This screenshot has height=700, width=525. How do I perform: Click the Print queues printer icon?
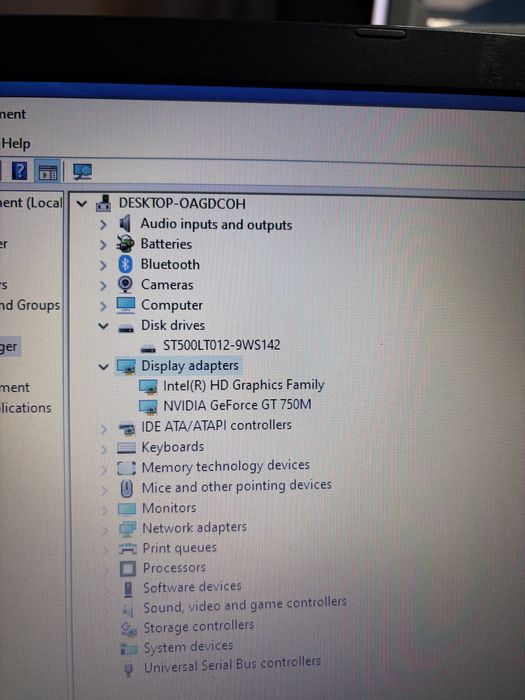pyautogui.click(x=128, y=549)
